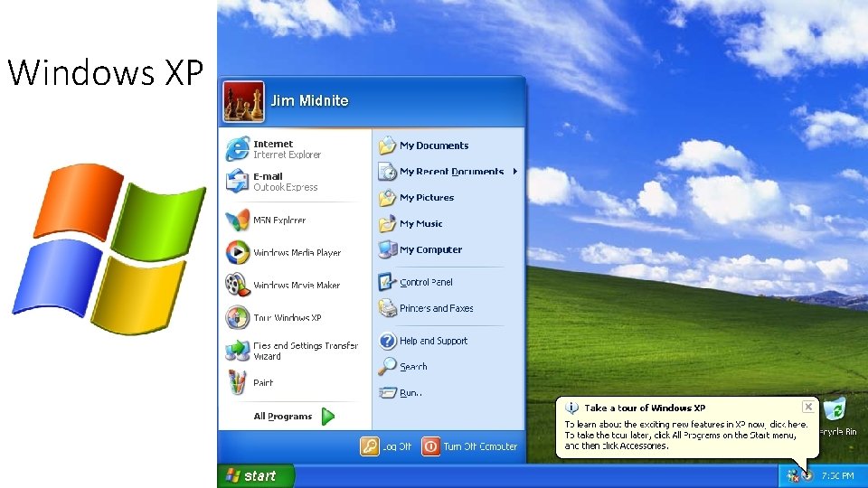
Task: Click the info icon in tour balloon
Action: point(571,408)
